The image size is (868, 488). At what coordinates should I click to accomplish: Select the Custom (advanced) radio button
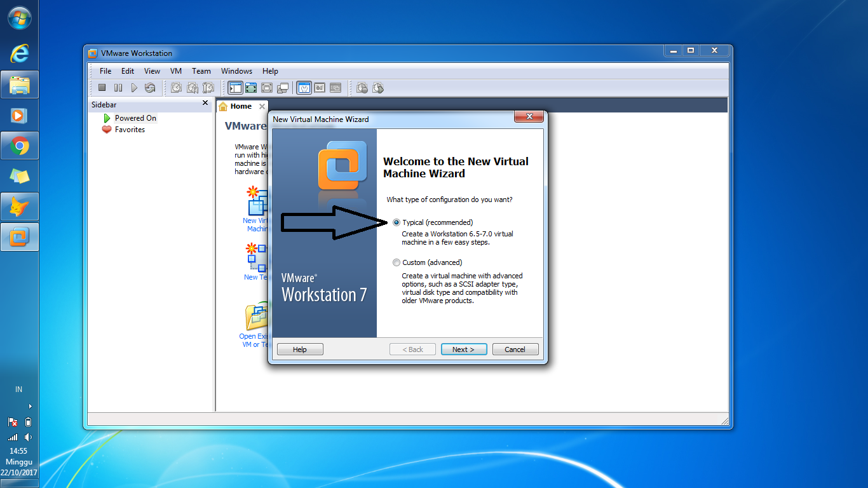[x=397, y=262]
